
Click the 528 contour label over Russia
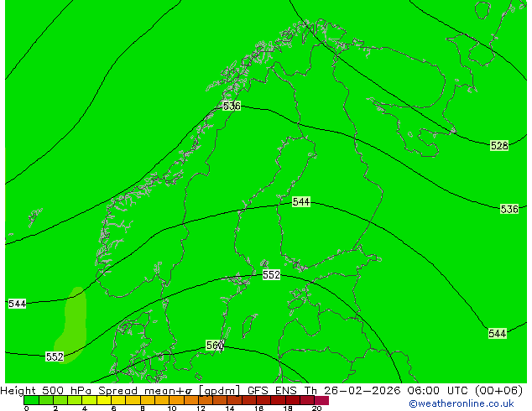point(499,146)
